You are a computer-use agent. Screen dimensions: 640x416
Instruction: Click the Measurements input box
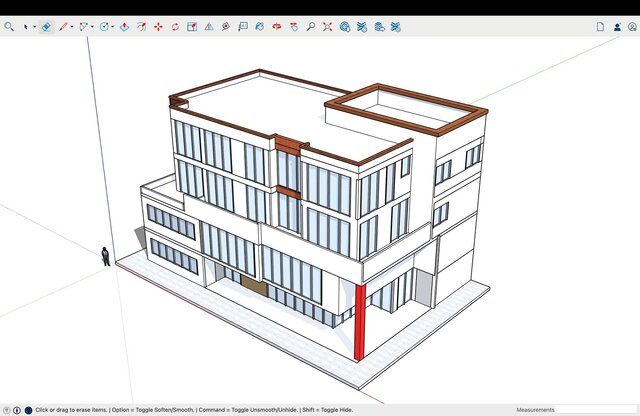pos(598,410)
